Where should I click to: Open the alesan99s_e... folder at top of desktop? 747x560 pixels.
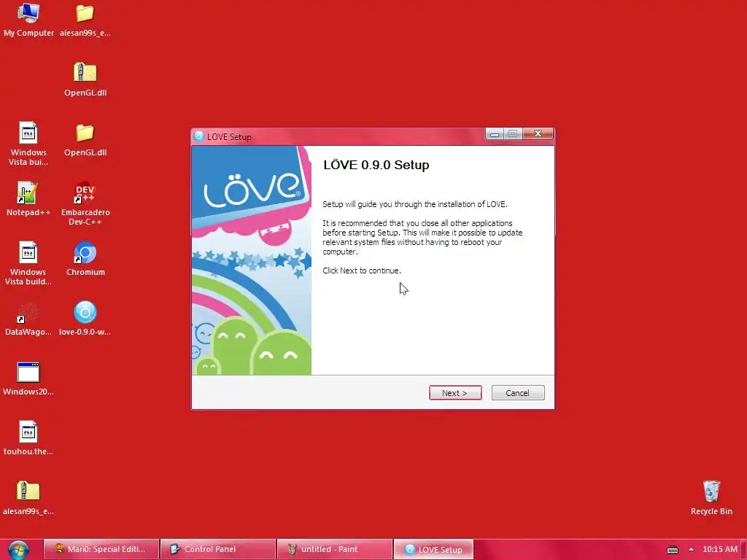pyautogui.click(x=85, y=20)
